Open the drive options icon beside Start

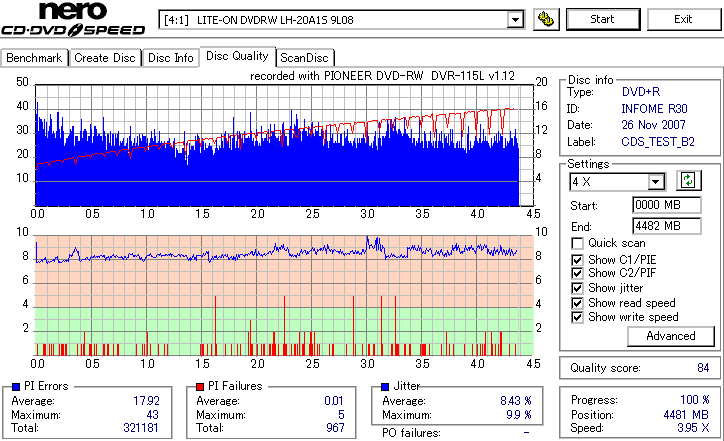tap(546, 19)
